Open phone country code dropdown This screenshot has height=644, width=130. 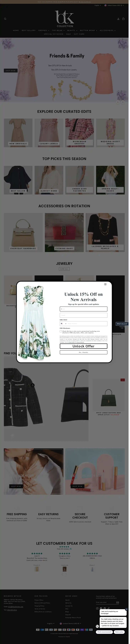64,324
